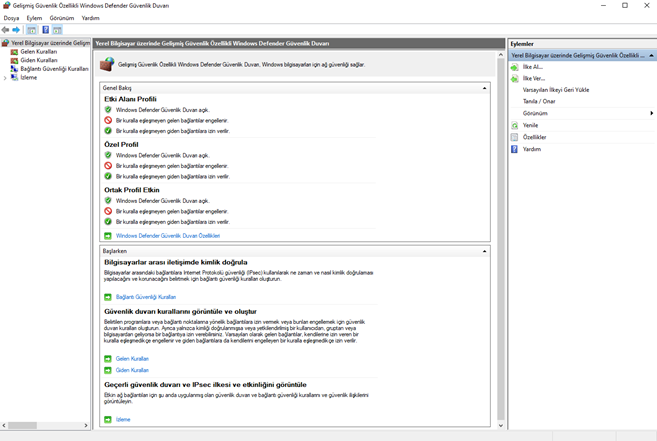Go back with the toolbar back arrow
The image size is (657, 441).
(5, 30)
